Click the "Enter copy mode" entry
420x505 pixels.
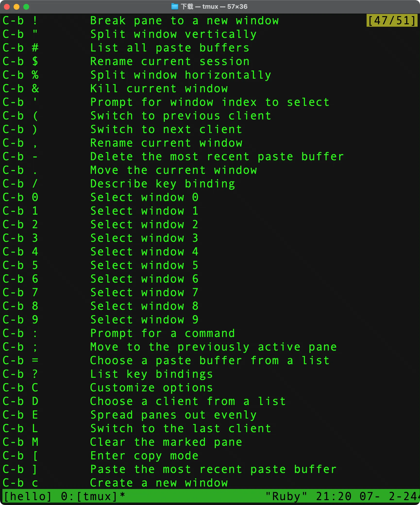(x=144, y=456)
